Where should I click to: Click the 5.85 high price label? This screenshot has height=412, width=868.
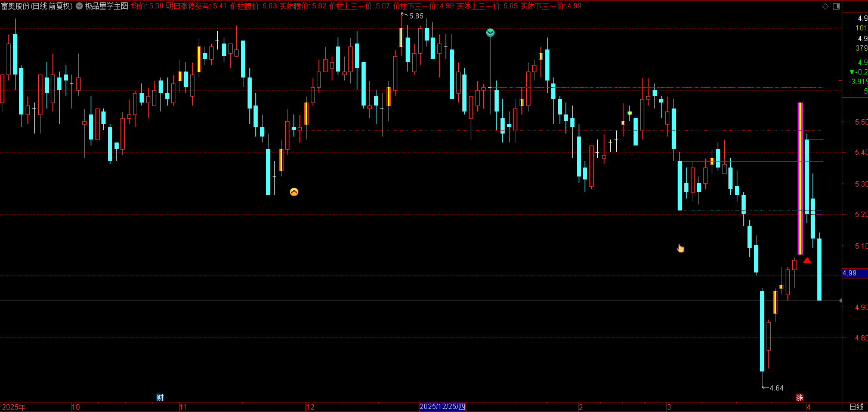[416, 16]
